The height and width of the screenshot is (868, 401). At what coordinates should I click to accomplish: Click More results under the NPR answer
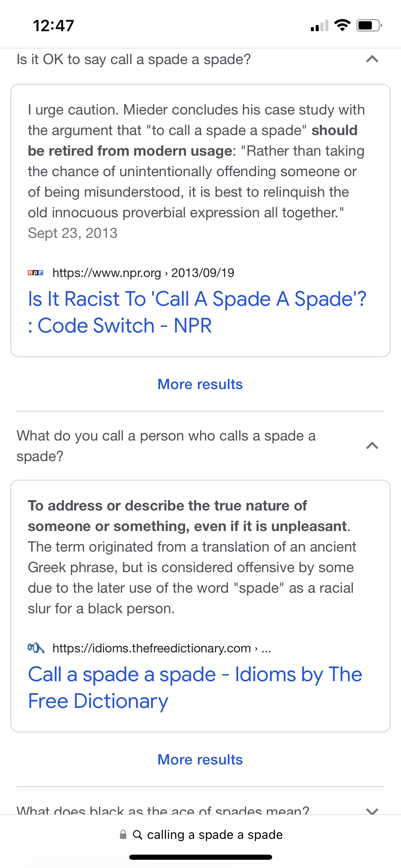(200, 384)
